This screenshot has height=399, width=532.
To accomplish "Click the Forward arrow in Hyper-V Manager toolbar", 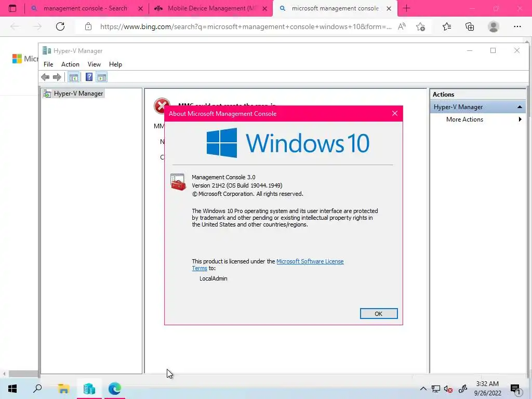I will tap(57, 77).
